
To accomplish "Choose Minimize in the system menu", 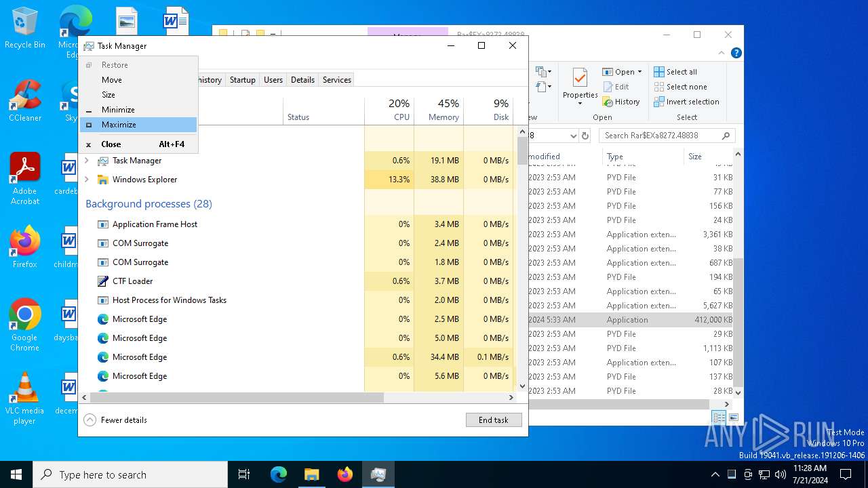I will pos(138,110).
